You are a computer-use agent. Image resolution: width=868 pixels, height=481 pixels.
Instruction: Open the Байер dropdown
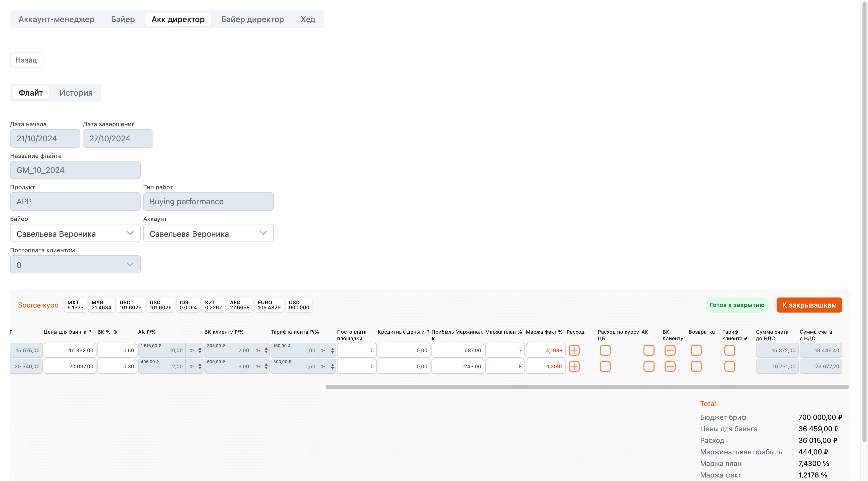[75, 233]
